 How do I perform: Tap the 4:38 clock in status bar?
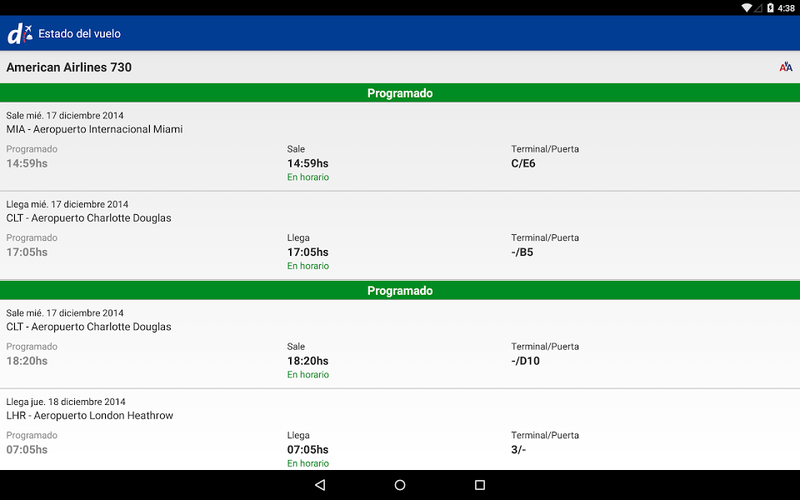pos(786,8)
